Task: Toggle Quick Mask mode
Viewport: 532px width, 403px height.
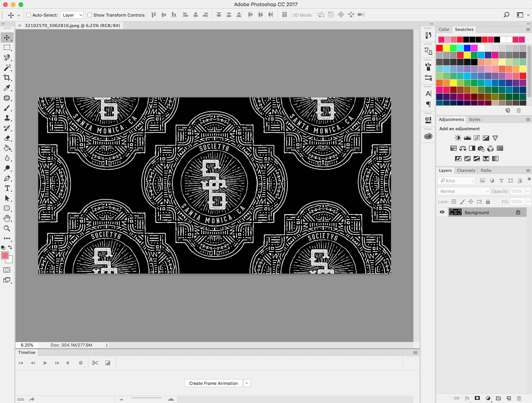Action: click(x=7, y=270)
